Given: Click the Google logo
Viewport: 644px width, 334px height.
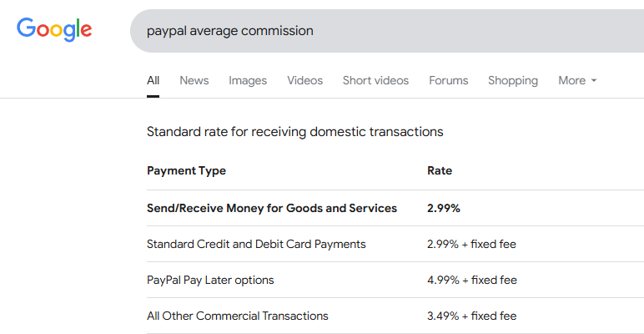Looking at the screenshot, I should click(x=54, y=31).
